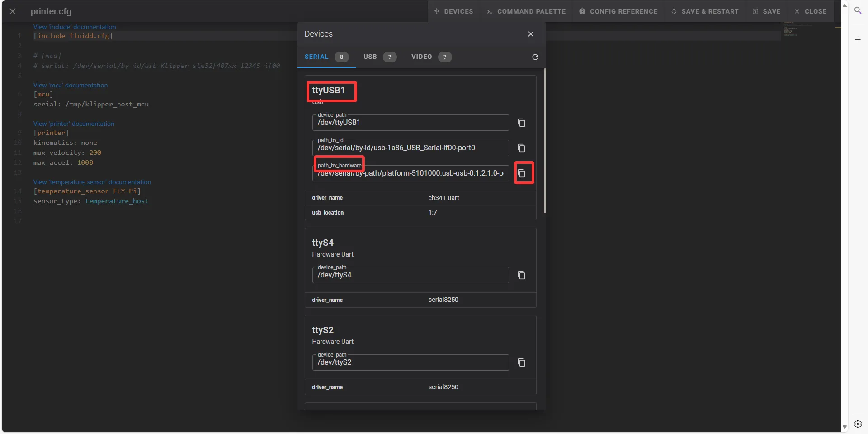868x434 pixels.
Task: Refresh the devices list
Action: (535, 57)
